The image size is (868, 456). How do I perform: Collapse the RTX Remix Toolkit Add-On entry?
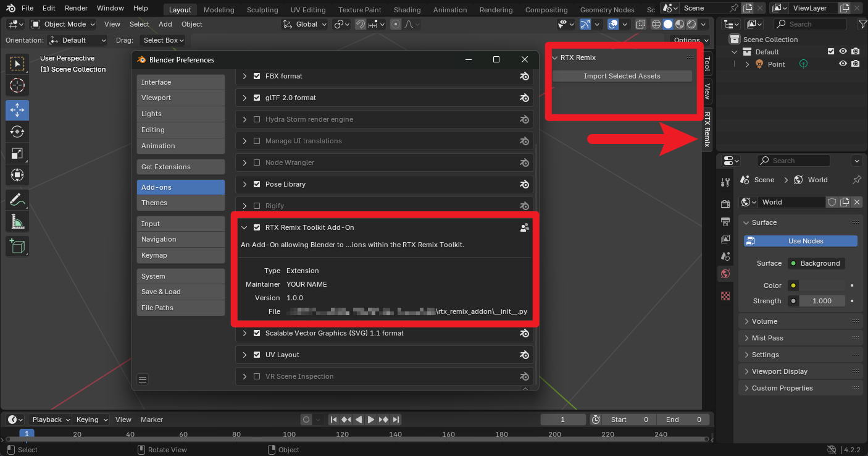244,227
